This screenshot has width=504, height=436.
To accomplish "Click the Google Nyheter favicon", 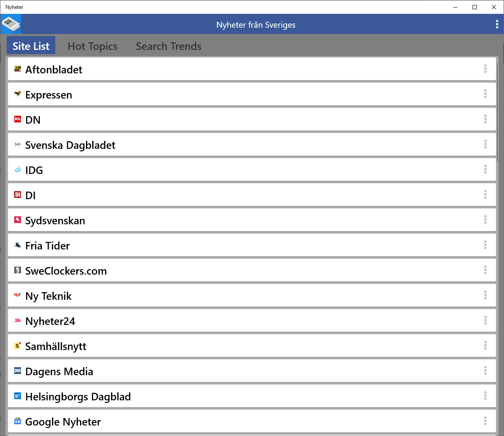I will coord(18,421).
